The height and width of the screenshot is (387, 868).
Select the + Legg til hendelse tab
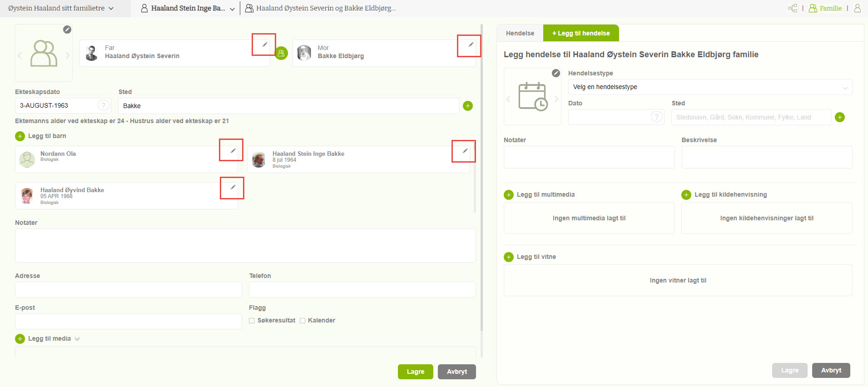580,33
